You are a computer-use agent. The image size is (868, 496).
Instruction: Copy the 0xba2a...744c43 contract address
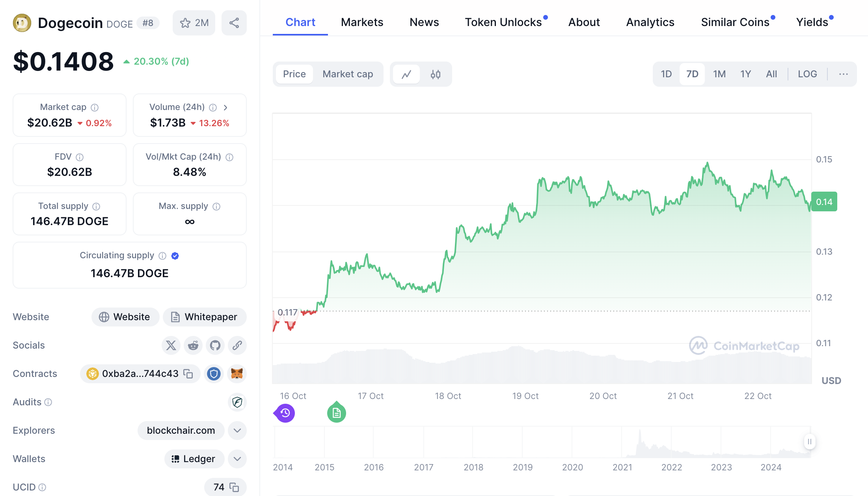click(188, 374)
